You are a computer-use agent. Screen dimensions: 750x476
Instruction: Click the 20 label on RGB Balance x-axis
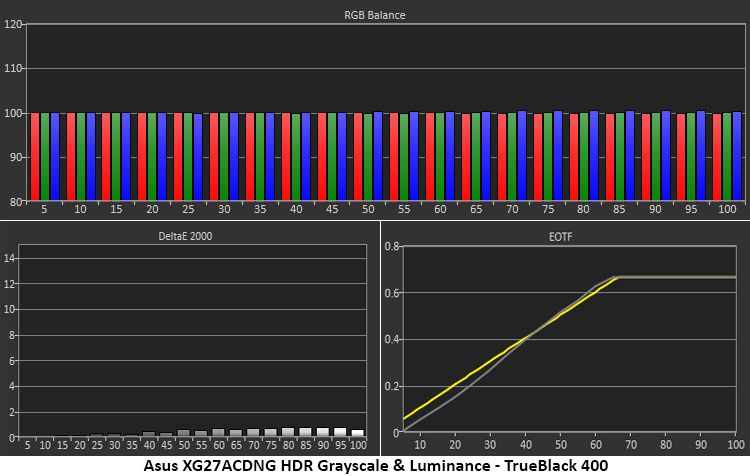click(152, 209)
